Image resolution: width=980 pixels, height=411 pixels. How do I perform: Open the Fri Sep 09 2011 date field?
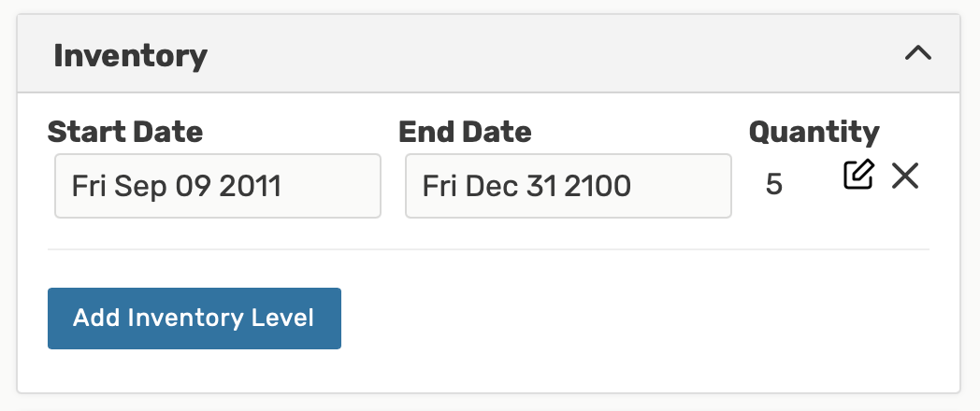pyautogui.click(x=217, y=186)
